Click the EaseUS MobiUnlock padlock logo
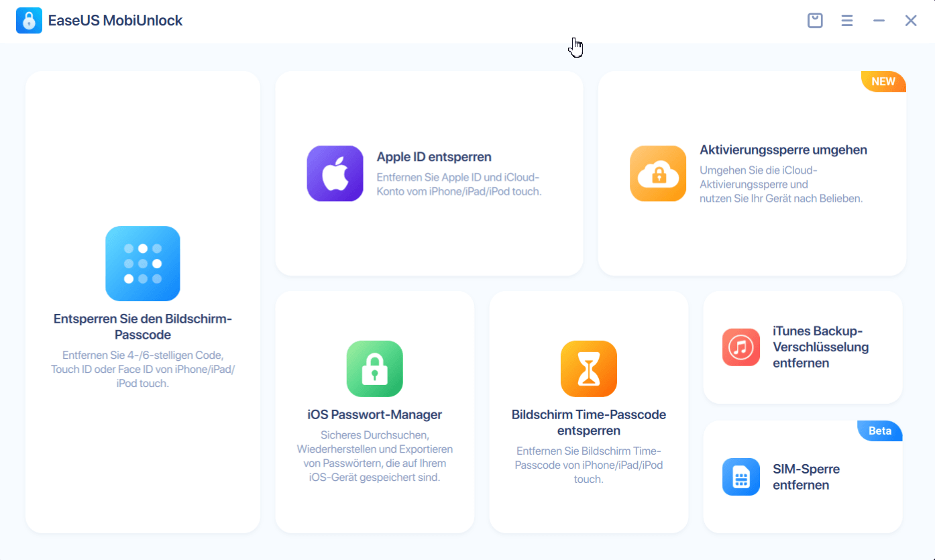Image resolution: width=935 pixels, height=560 pixels. [x=29, y=21]
